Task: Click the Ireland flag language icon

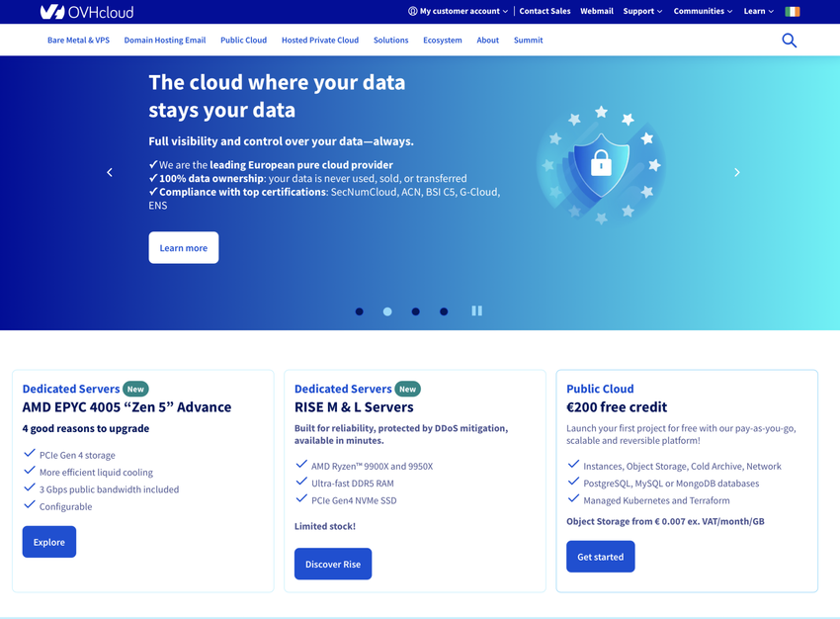Action: coord(792,12)
